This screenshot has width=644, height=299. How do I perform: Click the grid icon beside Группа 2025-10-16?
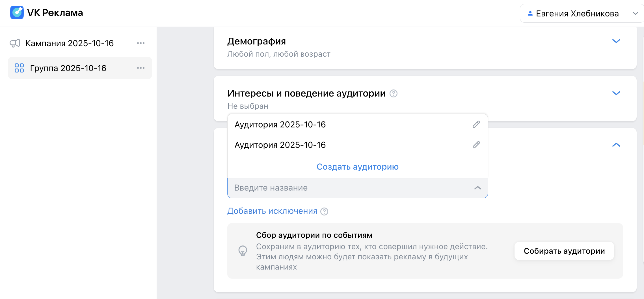click(x=19, y=68)
